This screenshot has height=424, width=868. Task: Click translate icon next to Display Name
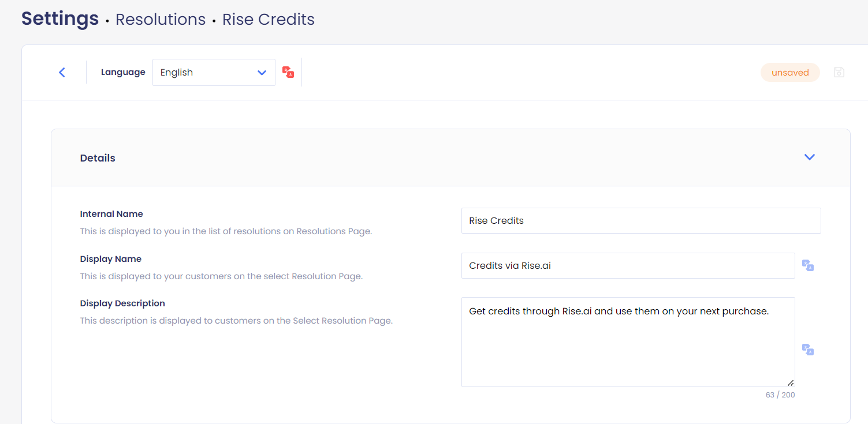[808, 265]
